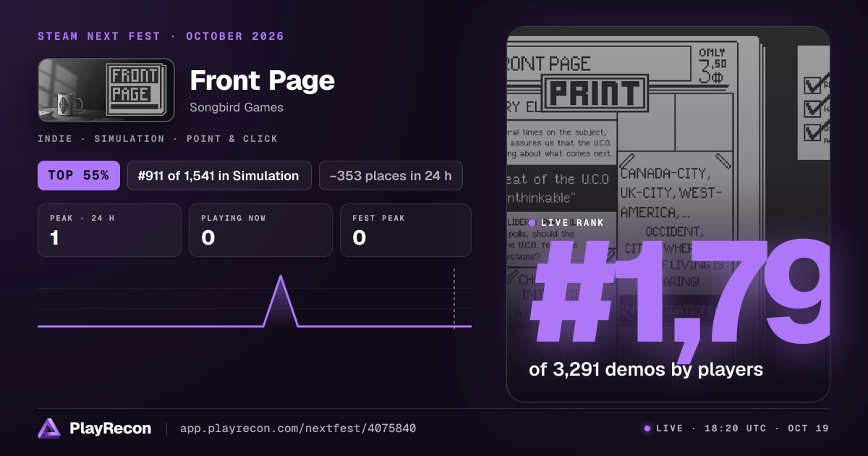Click the PlayRecon triangle logo icon
The image size is (868, 456).
pyautogui.click(x=49, y=428)
